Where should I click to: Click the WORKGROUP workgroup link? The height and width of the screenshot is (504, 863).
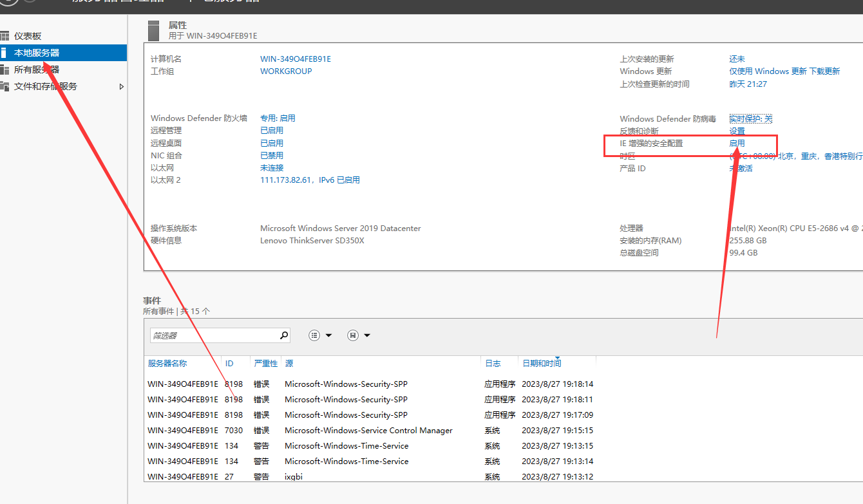click(285, 71)
